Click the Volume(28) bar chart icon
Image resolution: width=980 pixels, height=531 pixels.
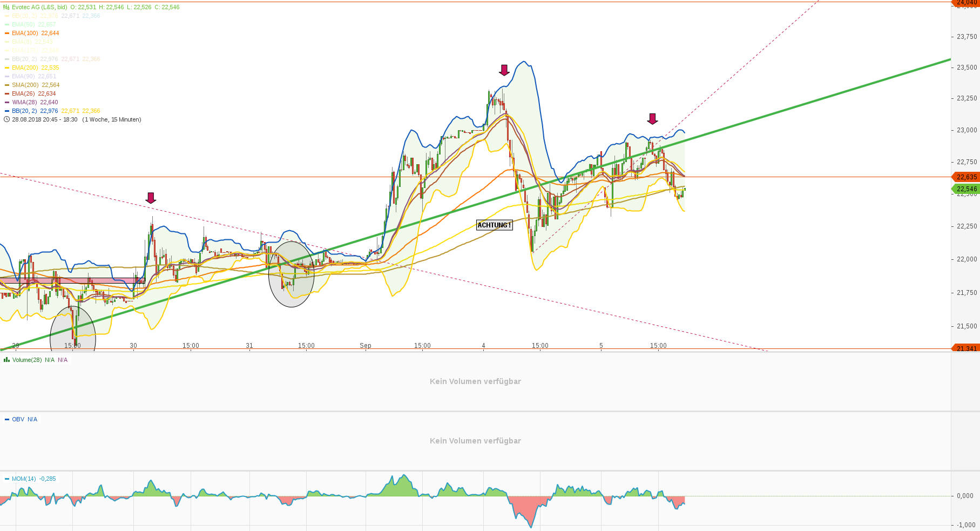pyautogui.click(x=5, y=360)
